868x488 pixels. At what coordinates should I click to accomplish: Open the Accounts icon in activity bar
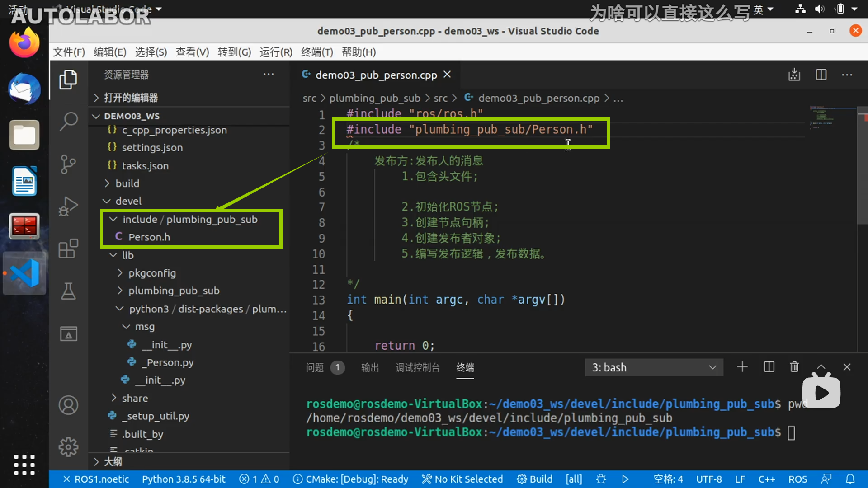click(68, 405)
